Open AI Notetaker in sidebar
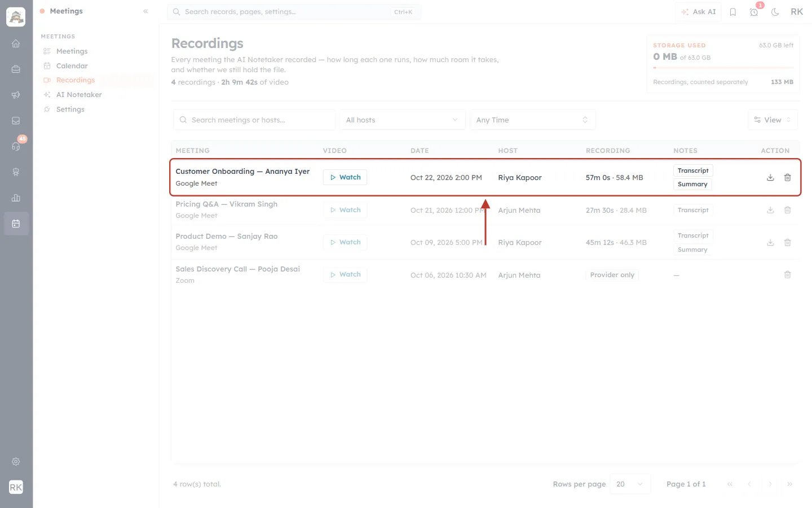 click(x=79, y=95)
